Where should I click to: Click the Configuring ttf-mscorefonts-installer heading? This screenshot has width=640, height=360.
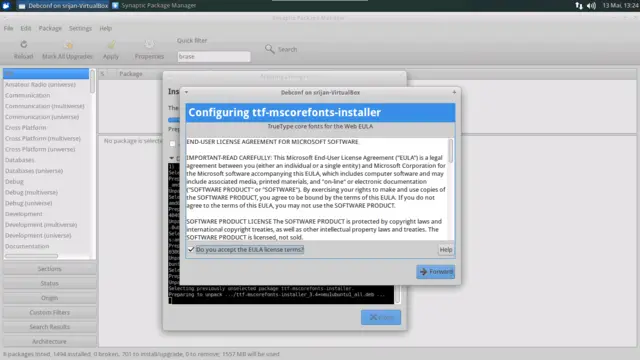click(x=284, y=112)
